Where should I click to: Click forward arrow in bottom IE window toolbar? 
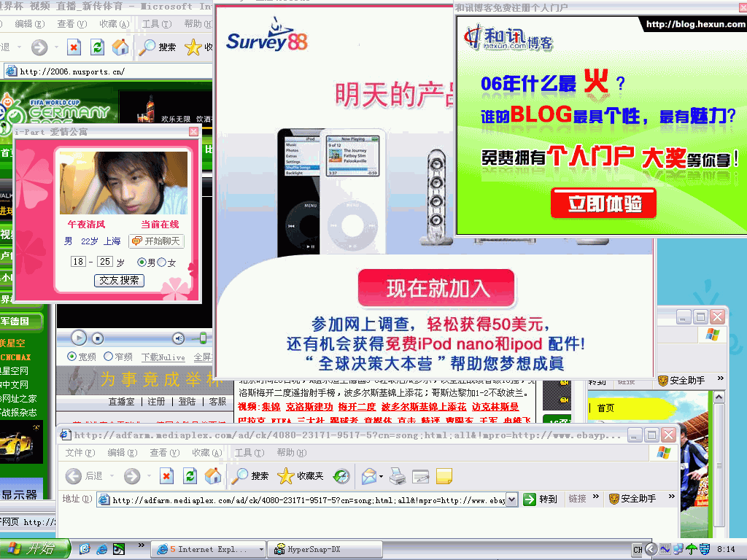click(x=132, y=475)
